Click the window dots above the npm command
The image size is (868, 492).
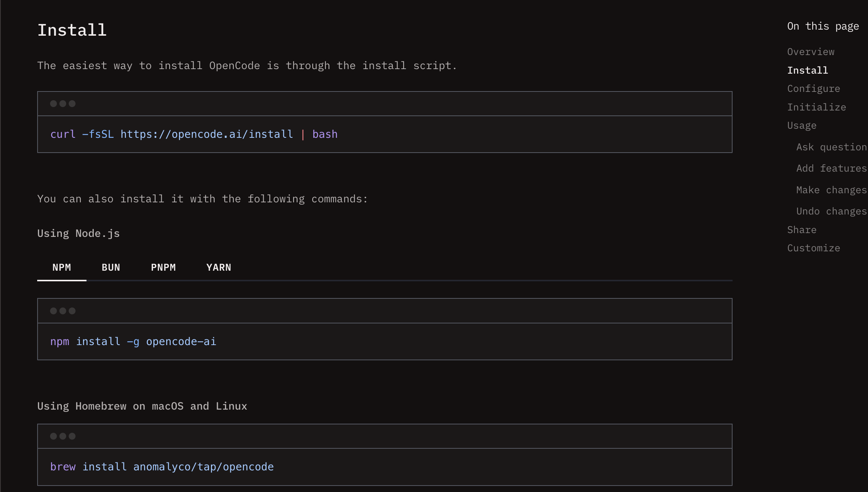point(63,311)
